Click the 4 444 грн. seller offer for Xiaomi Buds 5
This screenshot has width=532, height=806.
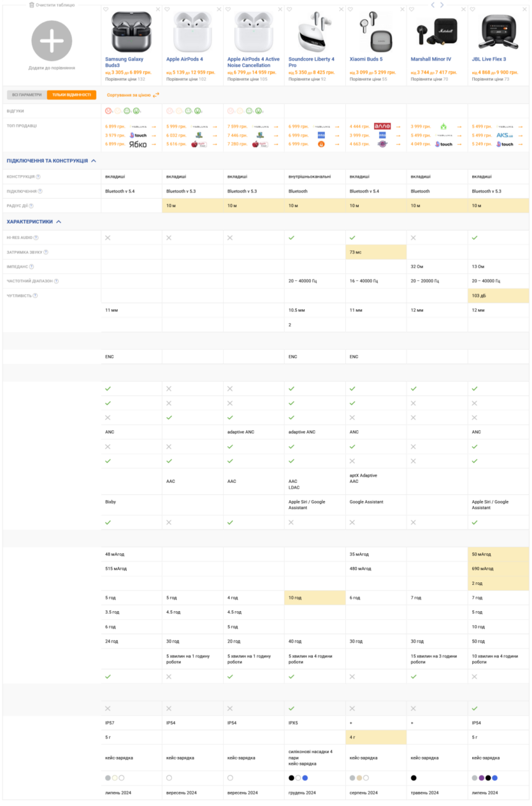point(359,126)
